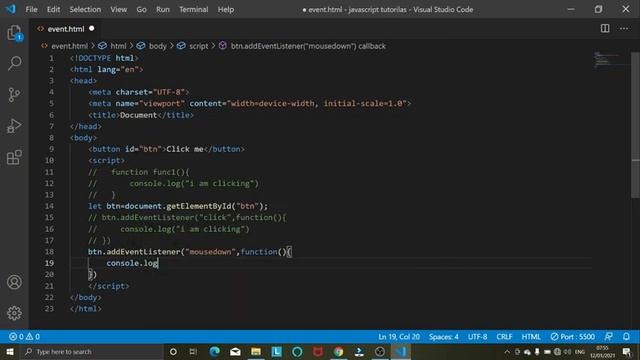
Task: Open the View menu
Action: point(118,9)
